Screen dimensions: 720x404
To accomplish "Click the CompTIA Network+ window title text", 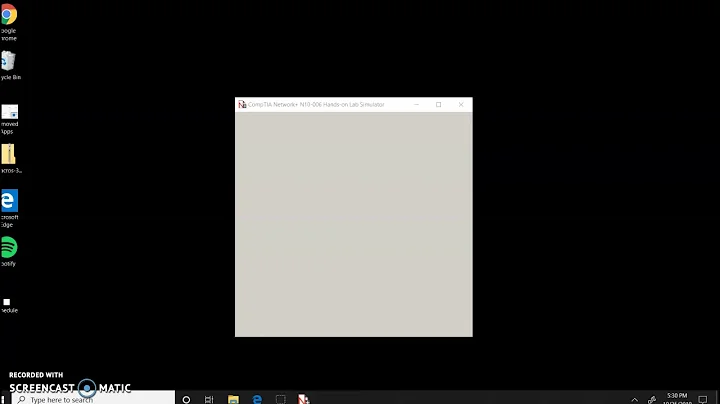I will [x=316, y=105].
